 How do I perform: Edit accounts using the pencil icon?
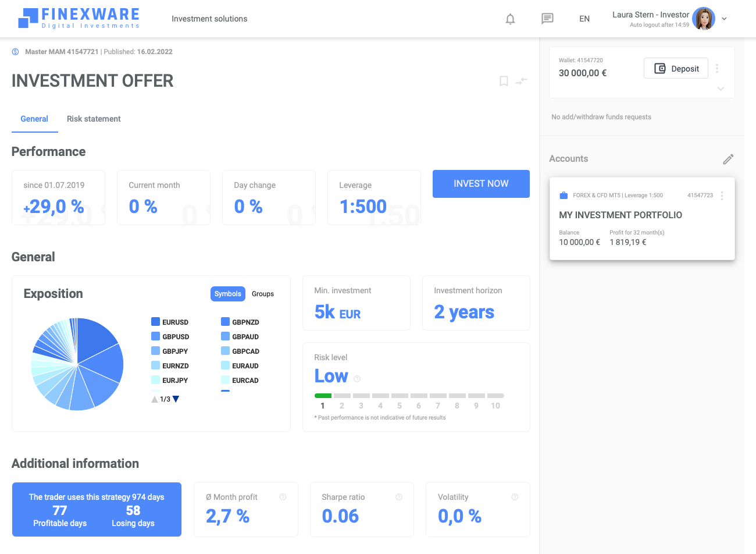click(728, 158)
